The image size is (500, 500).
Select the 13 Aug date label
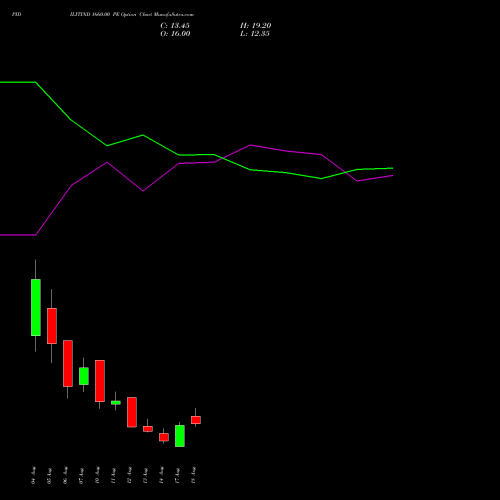[x=145, y=475]
